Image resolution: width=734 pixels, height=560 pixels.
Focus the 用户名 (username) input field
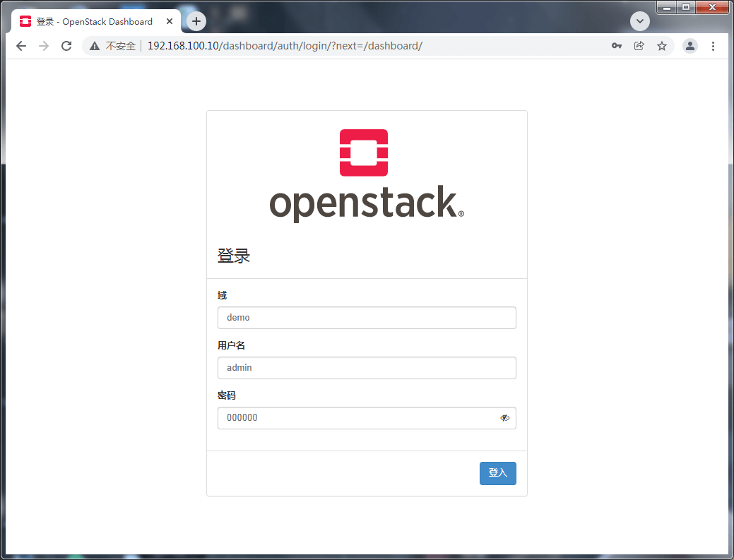pyautogui.click(x=367, y=368)
